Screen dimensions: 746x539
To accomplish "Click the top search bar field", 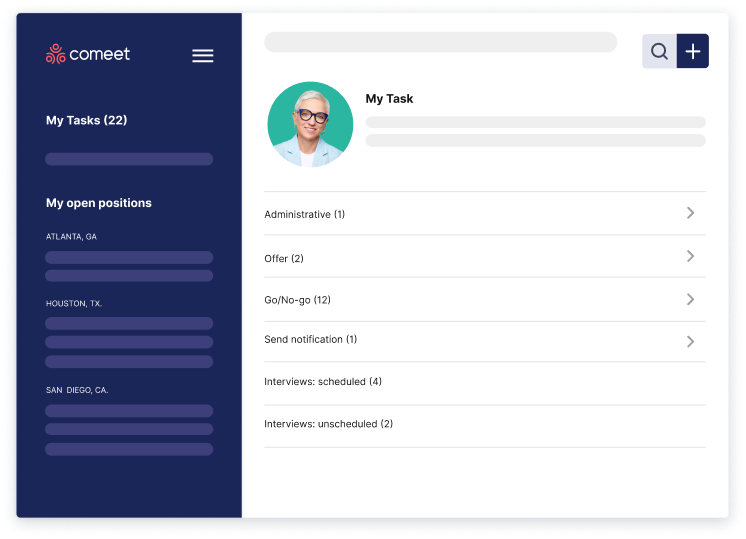I will click(x=440, y=42).
